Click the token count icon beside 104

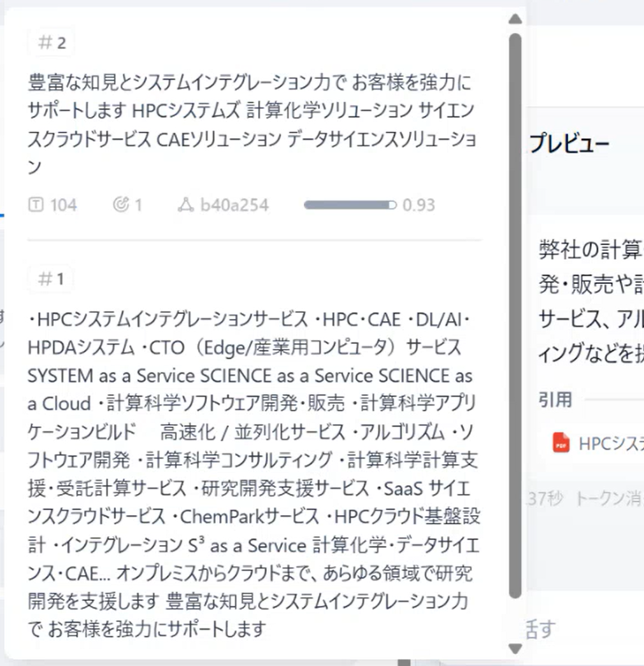(x=36, y=204)
